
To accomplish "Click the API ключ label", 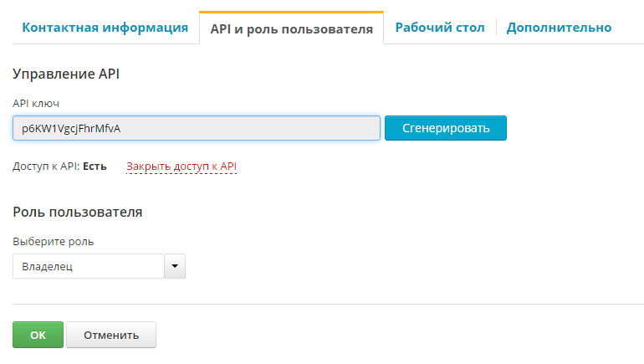I will [36, 104].
